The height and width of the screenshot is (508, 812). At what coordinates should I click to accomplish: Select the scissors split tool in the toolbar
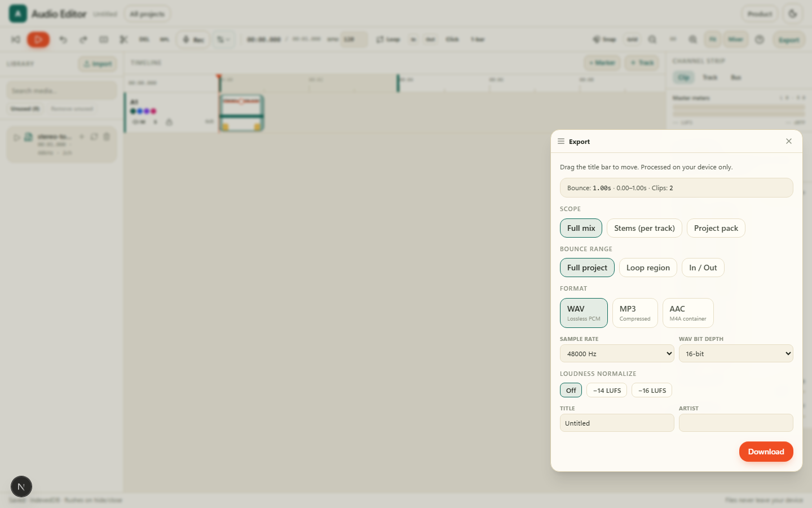point(123,40)
